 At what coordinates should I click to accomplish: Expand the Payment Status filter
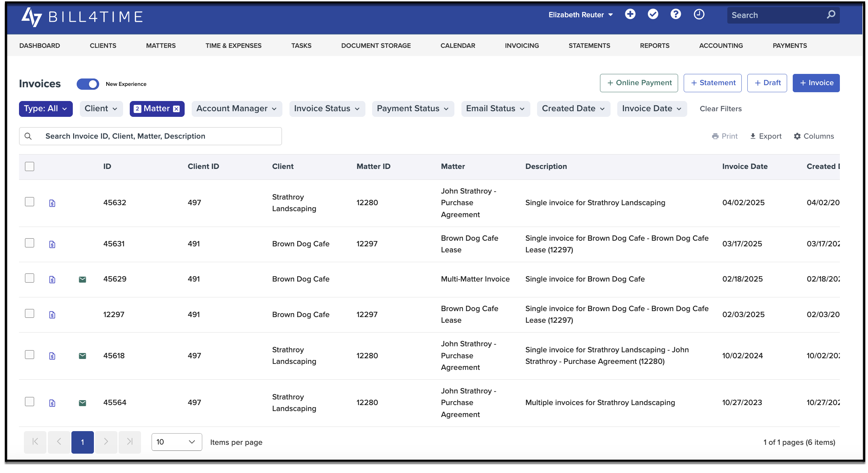click(413, 109)
